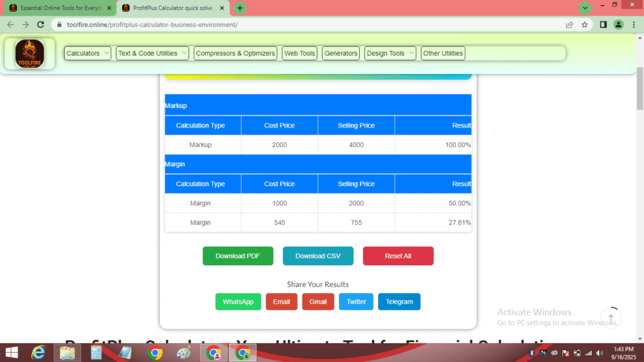
Task: Click the ToolFire flame logo
Action: pyautogui.click(x=29, y=53)
